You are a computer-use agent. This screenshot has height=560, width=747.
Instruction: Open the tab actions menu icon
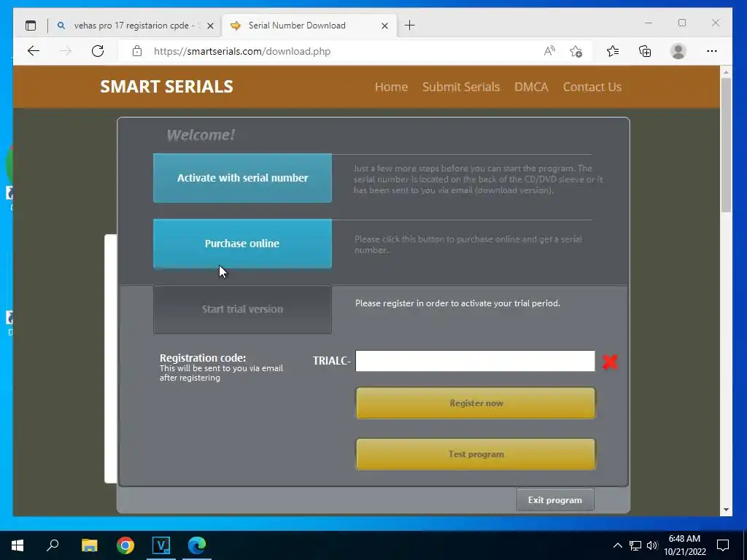(31, 26)
